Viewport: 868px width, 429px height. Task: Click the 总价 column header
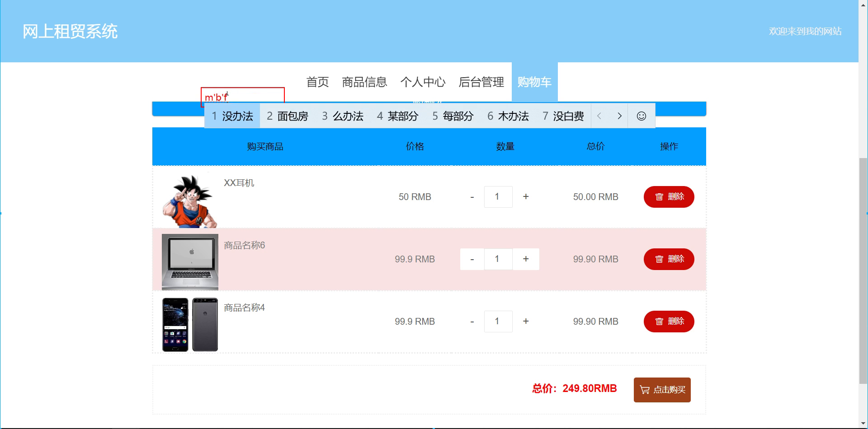595,146
